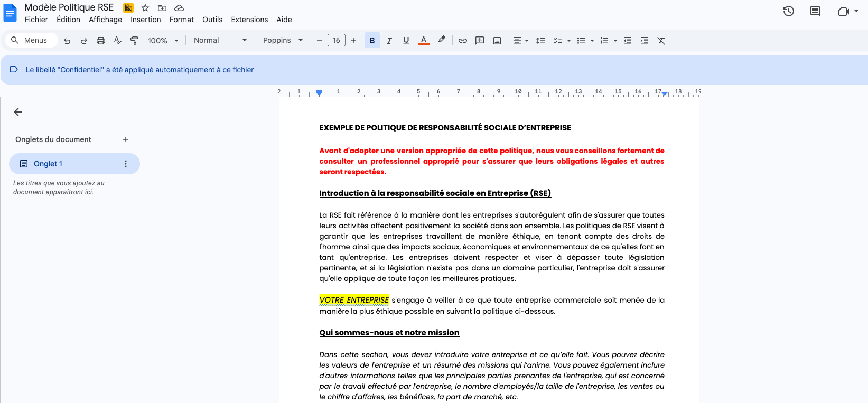Click the right indent marker on ruler
This screenshot has width=868, height=403.
665,93
